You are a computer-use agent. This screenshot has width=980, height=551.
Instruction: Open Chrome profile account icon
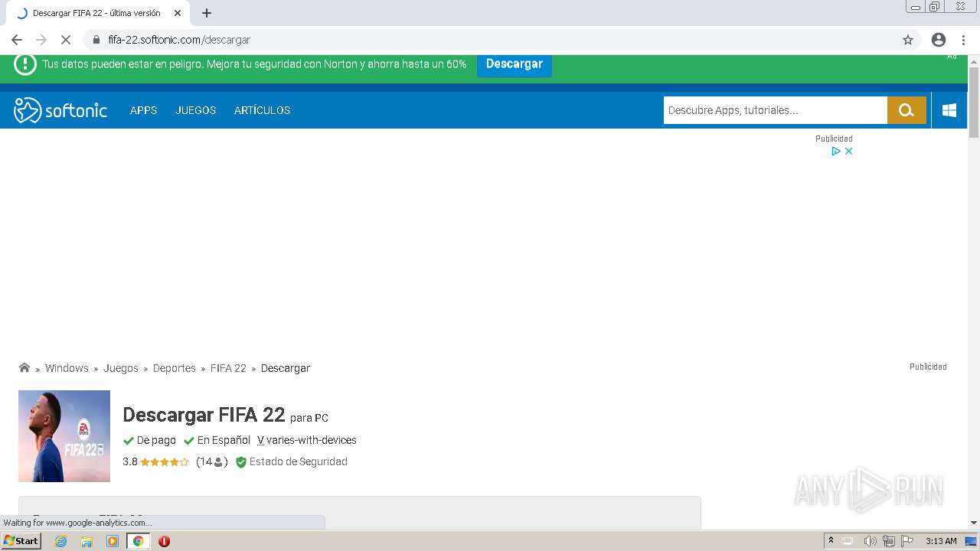pos(939,40)
